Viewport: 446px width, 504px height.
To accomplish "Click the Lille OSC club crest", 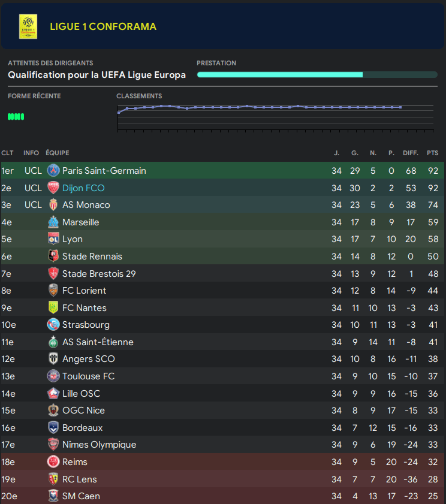I will click(53, 394).
